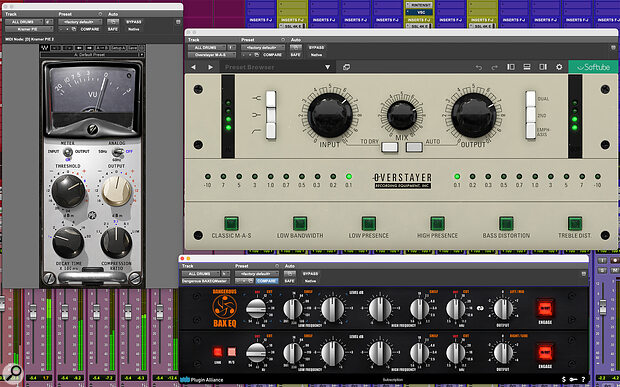
Task: Toggle the M/S button in BAX EQ
Action: pyautogui.click(x=232, y=352)
